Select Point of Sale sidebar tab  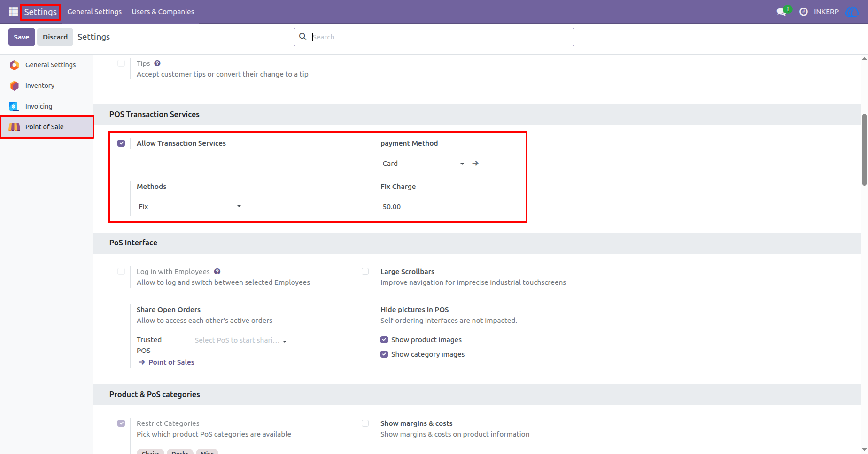point(46,127)
